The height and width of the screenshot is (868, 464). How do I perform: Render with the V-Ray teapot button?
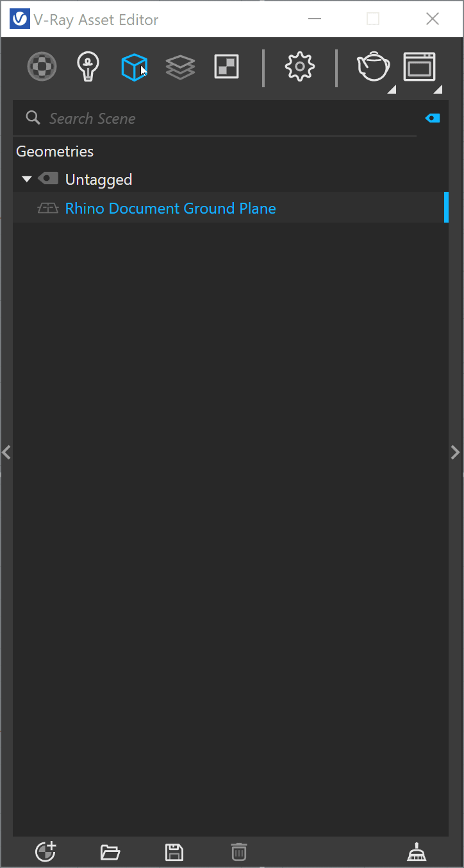[373, 67]
